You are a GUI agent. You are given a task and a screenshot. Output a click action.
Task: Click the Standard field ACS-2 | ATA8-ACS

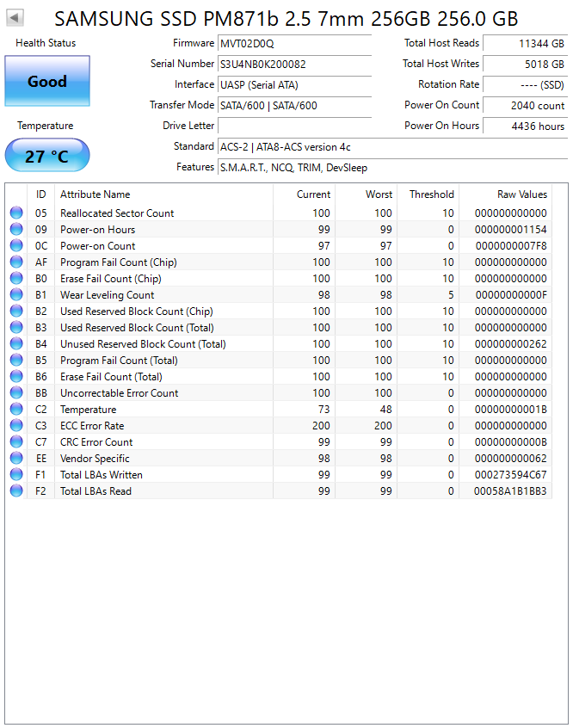pos(392,146)
